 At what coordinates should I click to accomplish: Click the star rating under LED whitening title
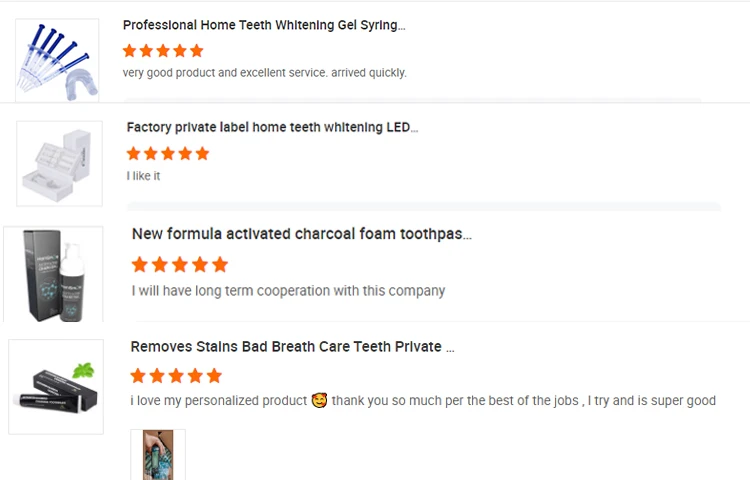point(168,153)
